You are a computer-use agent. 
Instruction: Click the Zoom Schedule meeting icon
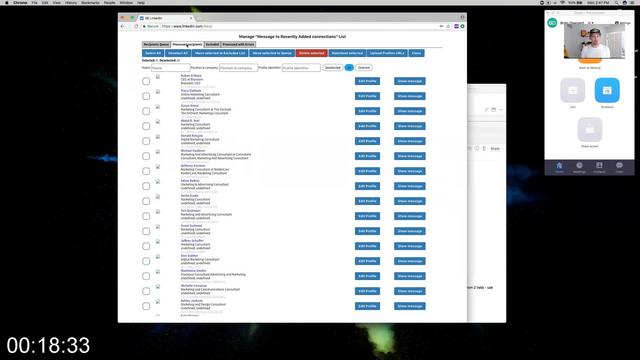coord(607,90)
